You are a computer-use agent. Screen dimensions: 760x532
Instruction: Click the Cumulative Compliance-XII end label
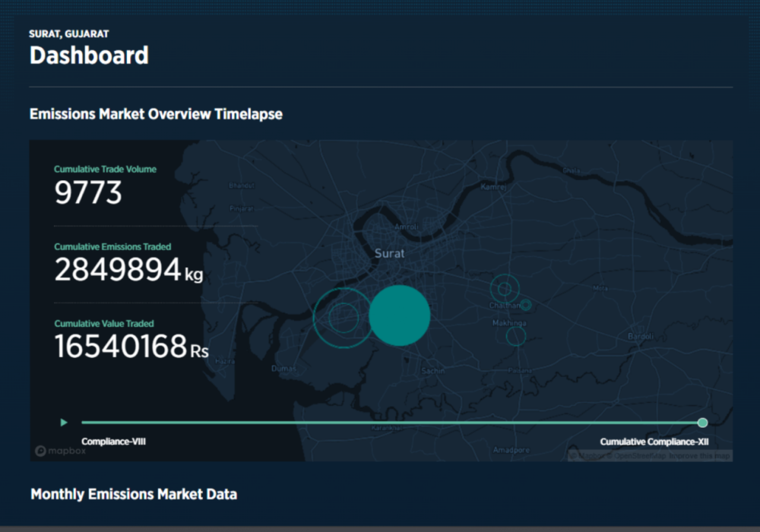click(654, 442)
